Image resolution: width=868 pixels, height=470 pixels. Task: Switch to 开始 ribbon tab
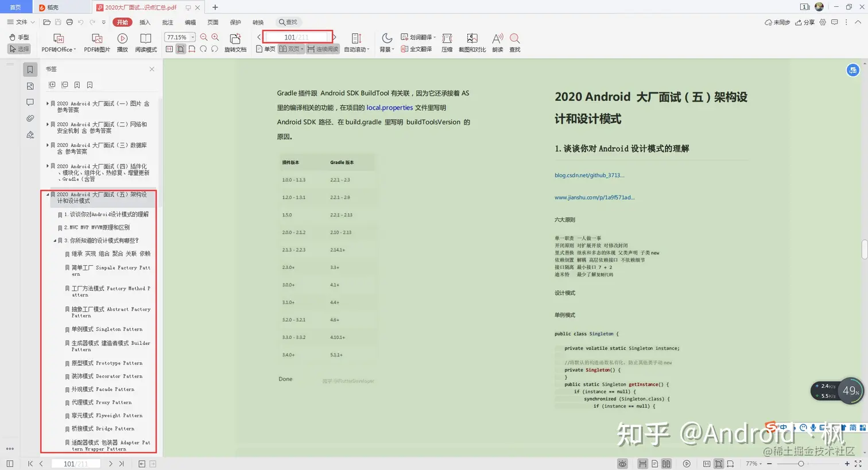point(122,22)
